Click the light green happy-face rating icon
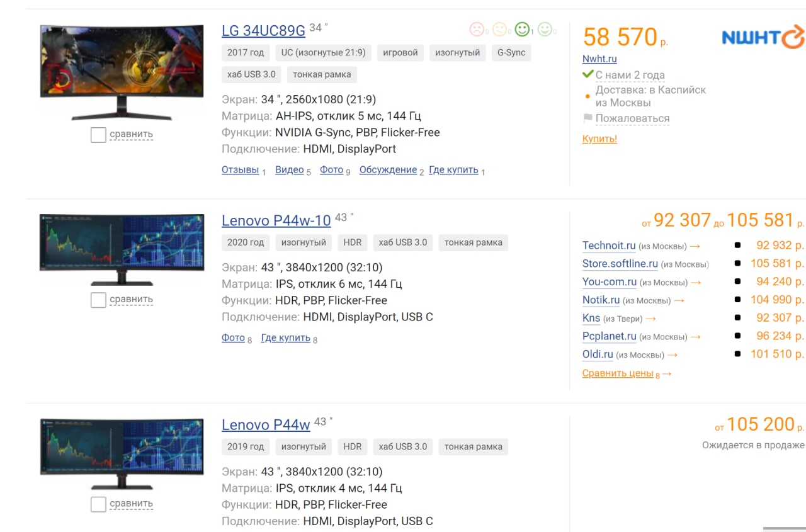Screen dimensions: 806x532 click(545, 29)
